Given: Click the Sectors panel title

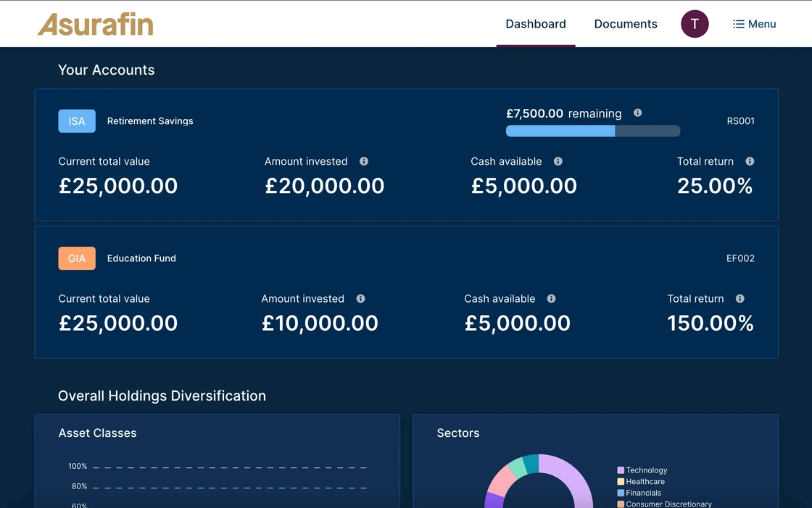Looking at the screenshot, I should [x=457, y=433].
